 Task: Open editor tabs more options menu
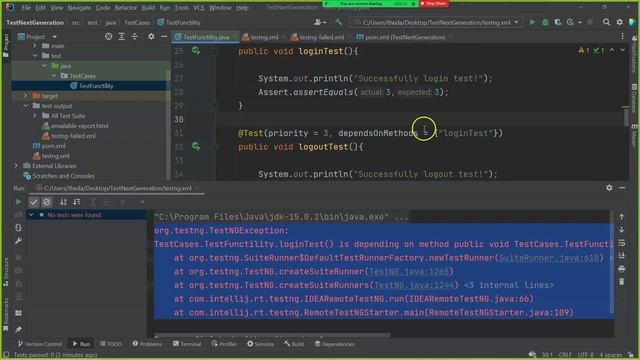point(622,37)
